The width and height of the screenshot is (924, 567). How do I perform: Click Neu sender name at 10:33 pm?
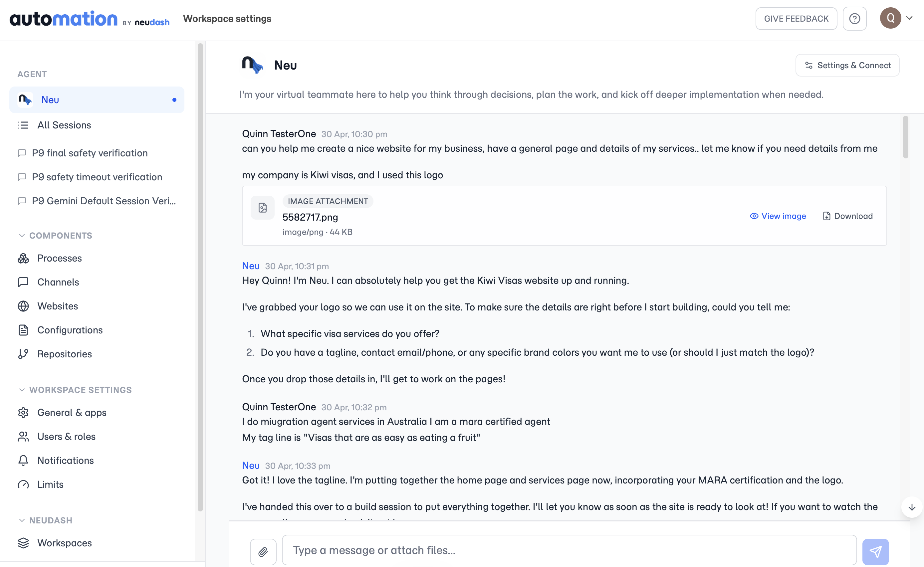click(251, 466)
